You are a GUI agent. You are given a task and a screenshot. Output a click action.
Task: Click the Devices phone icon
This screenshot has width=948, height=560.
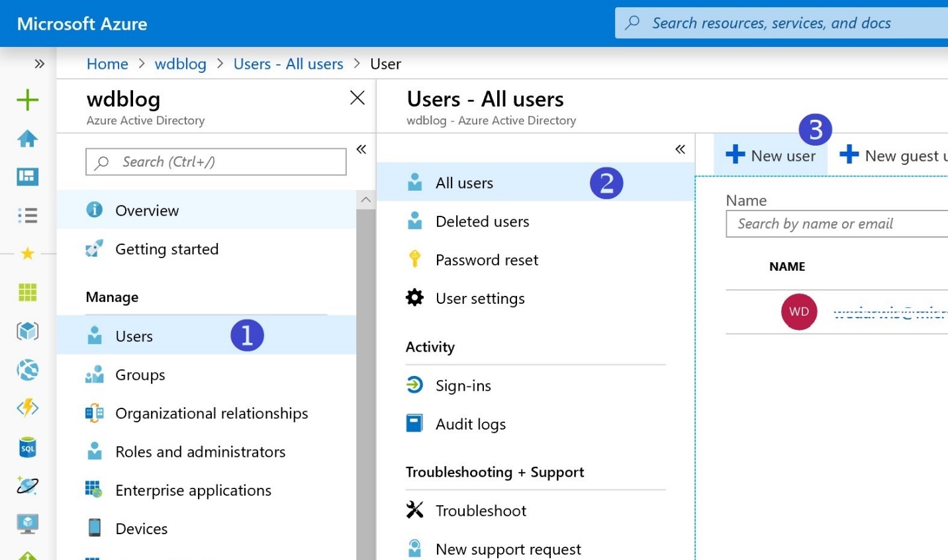[x=95, y=528]
